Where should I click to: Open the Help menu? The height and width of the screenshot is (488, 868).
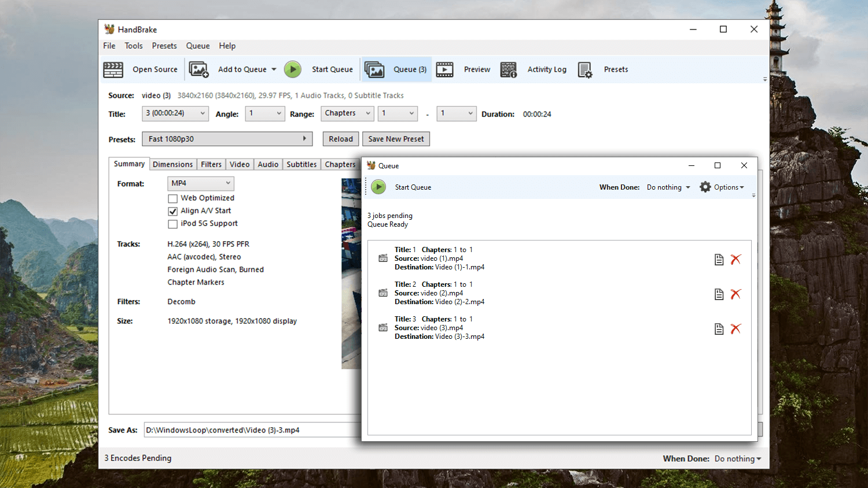point(227,46)
